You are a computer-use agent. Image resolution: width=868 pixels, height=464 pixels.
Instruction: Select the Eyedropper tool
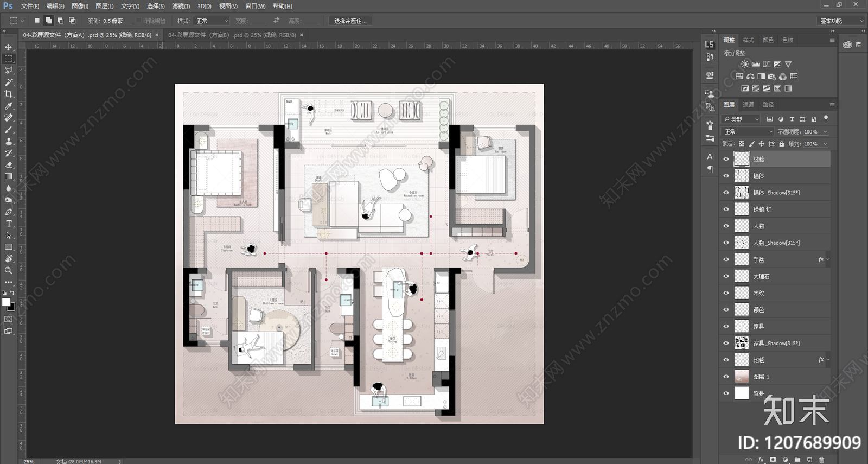coord(9,106)
